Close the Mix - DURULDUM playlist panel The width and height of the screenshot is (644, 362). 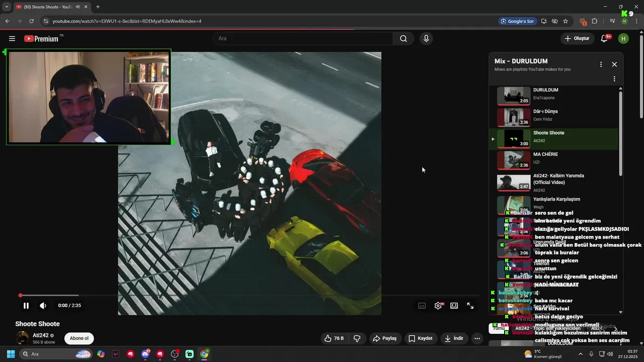point(614,64)
